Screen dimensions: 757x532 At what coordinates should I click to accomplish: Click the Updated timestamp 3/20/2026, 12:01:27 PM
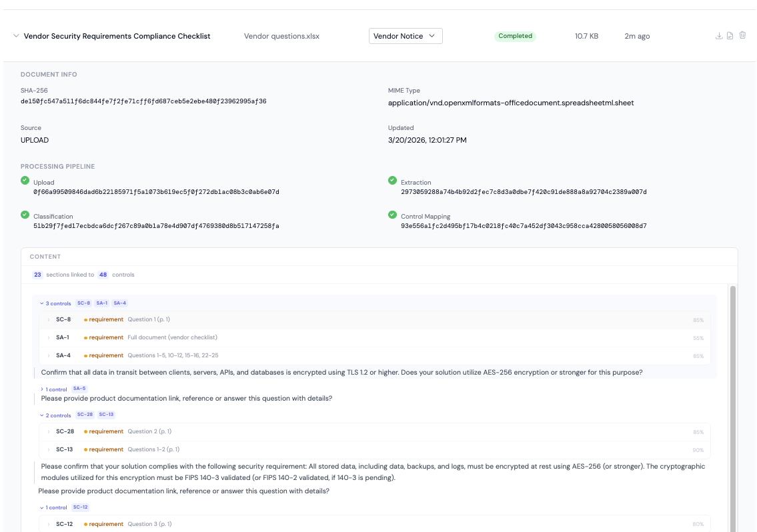(x=428, y=140)
